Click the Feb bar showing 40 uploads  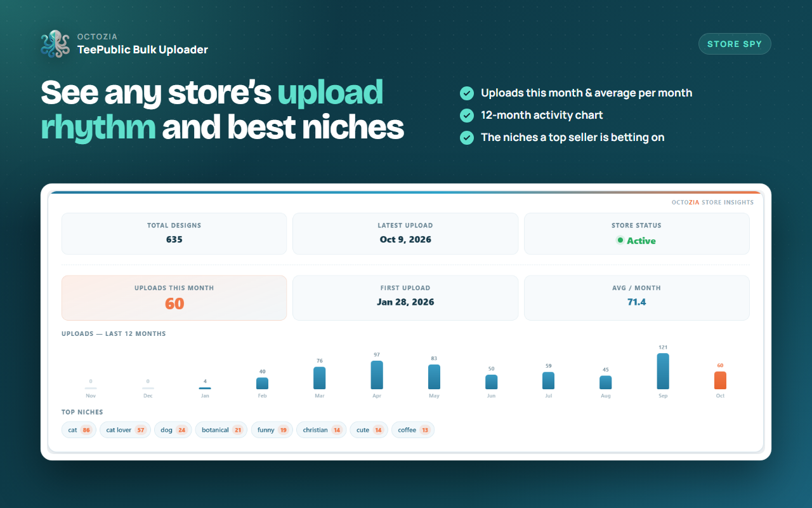pyautogui.click(x=262, y=384)
